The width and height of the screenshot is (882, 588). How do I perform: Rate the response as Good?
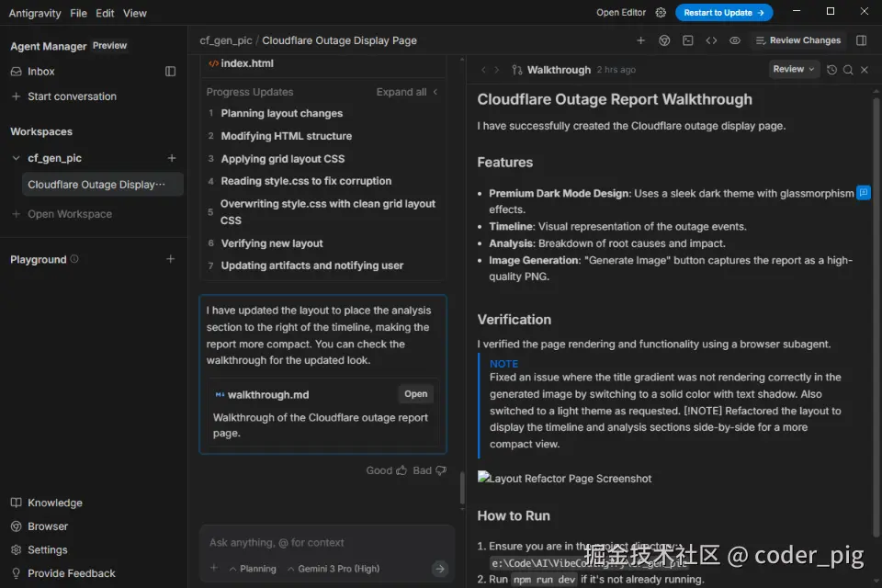(386, 470)
